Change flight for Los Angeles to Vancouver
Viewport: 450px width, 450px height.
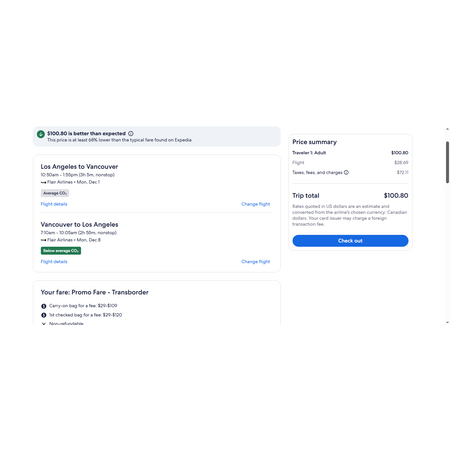tap(256, 204)
